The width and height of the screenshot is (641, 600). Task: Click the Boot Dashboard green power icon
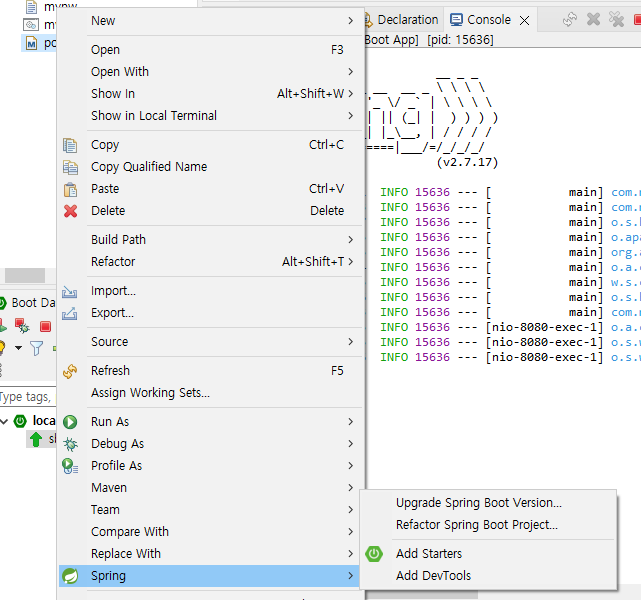point(2,303)
